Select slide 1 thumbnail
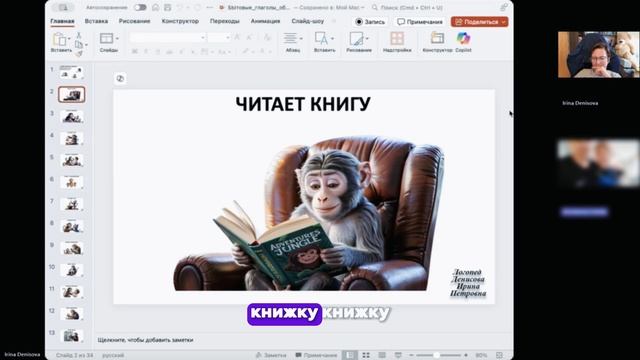640x360 pixels. 71,72
